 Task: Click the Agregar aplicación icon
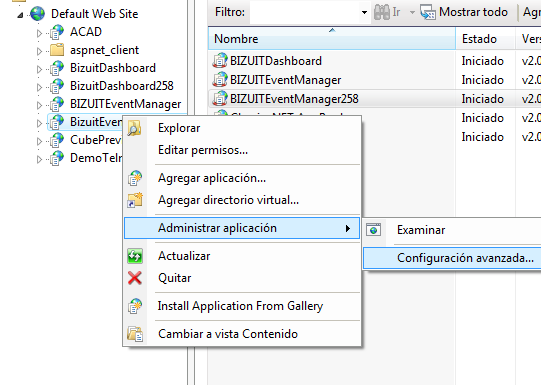tap(135, 178)
